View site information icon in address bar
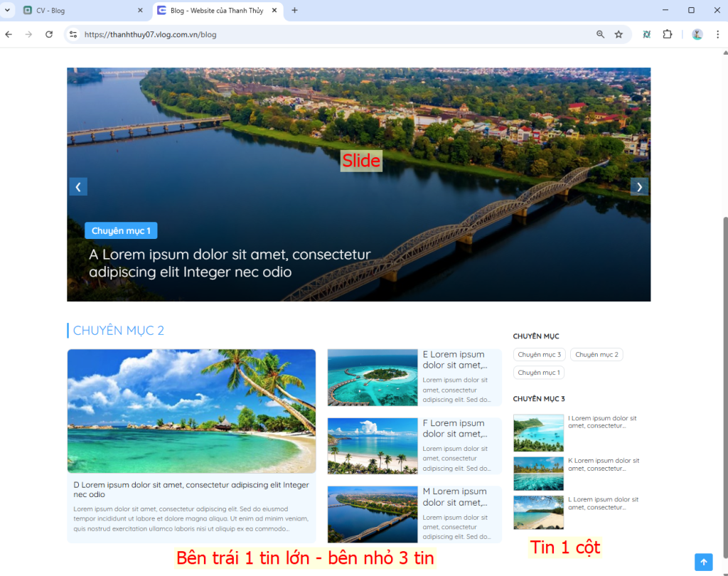This screenshot has width=728, height=576. 73,34
